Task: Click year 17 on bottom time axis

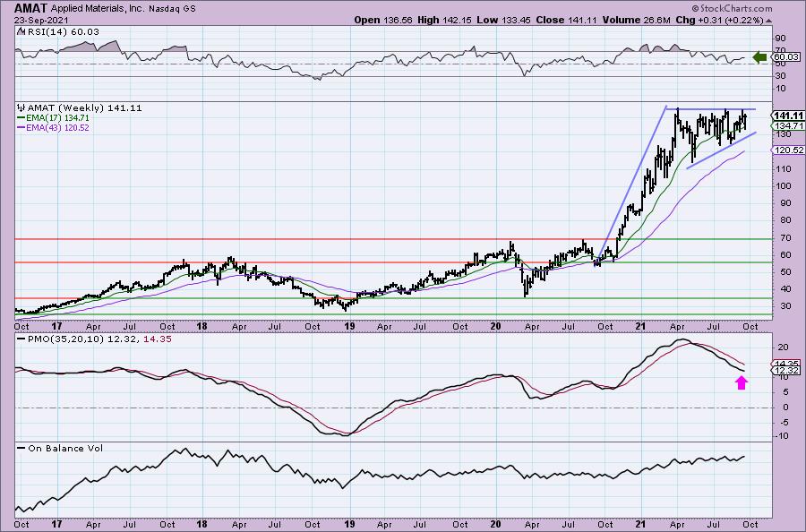Action: [x=56, y=524]
